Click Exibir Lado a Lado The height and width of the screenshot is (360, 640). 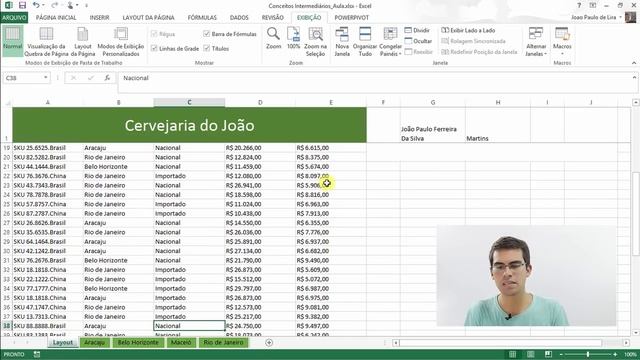coord(468,30)
